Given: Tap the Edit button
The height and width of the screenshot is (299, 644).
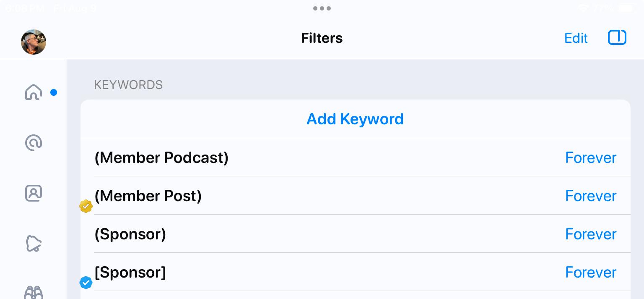Looking at the screenshot, I should tap(576, 38).
